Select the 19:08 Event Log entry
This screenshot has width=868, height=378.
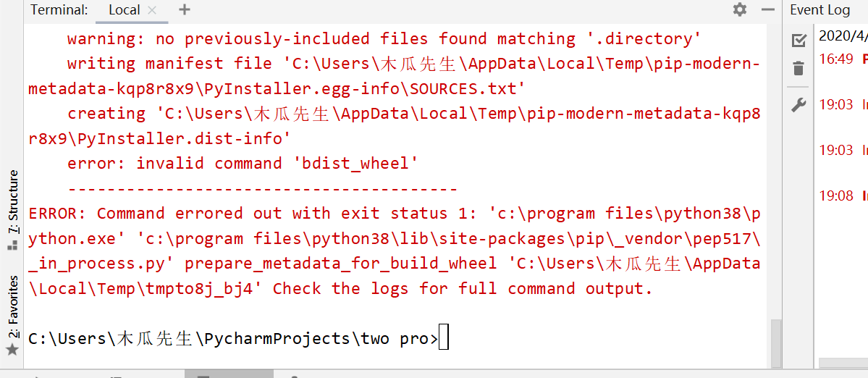pyautogui.click(x=843, y=195)
